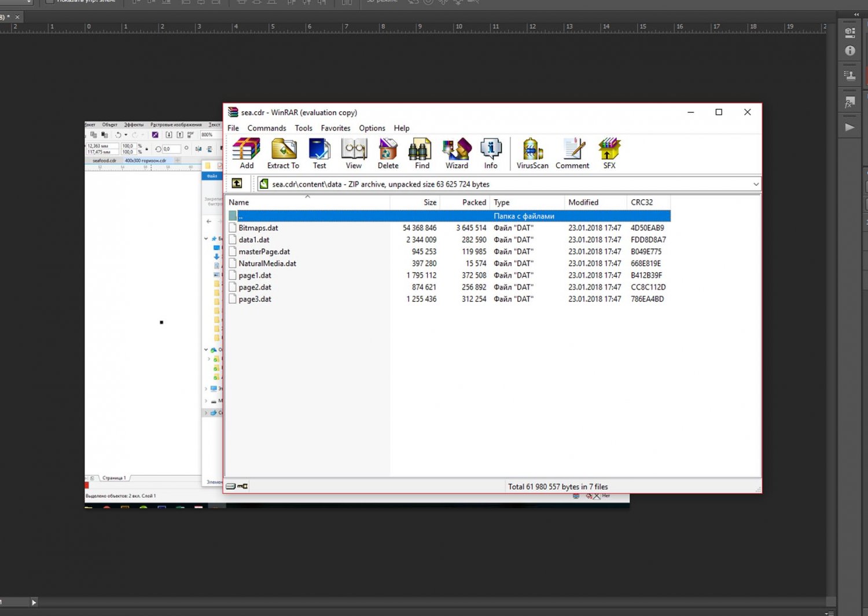Sort files by Modified column
The height and width of the screenshot is (616, 868).
(583, 202)
